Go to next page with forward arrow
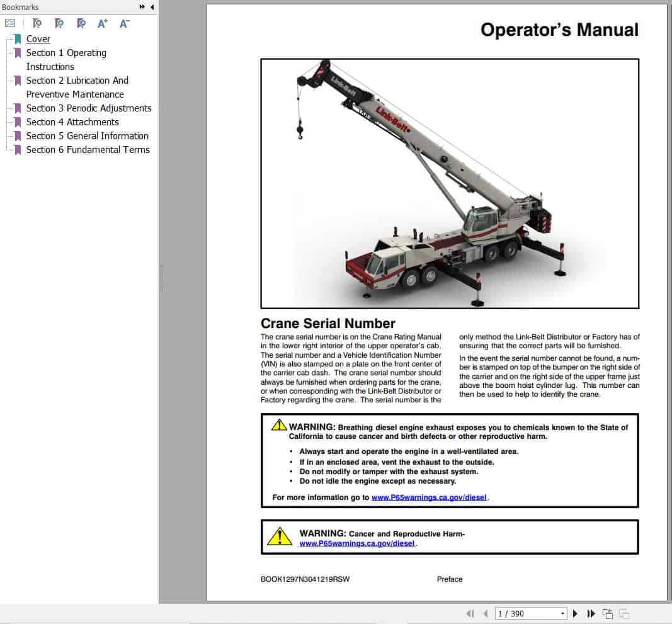 click(575, 613)
